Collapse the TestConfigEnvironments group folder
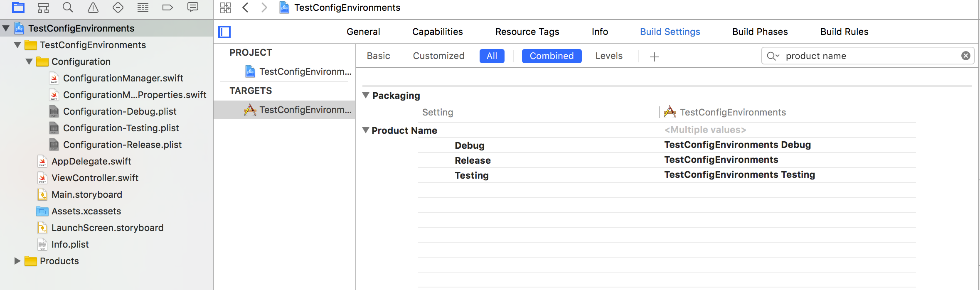The width and height of the screenshot is (980, 290). (x=17, y=45)
